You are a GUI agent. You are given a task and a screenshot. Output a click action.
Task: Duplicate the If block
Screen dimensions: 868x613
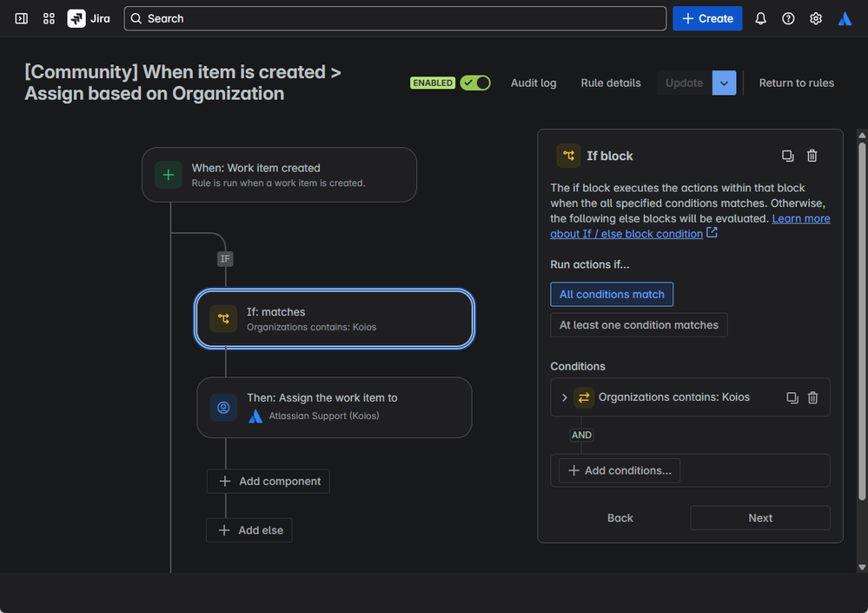788,157
